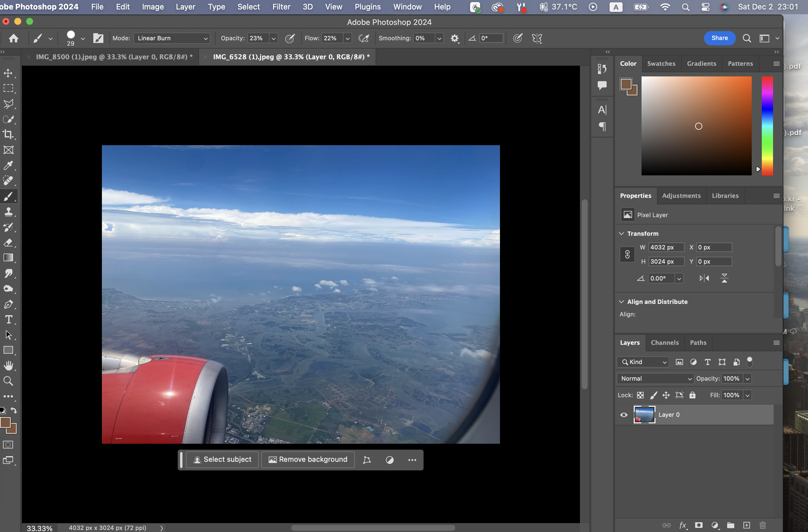Hide Layer 0 with eye icon
This screenshot has width=808, height=532.
click(624, 414)
